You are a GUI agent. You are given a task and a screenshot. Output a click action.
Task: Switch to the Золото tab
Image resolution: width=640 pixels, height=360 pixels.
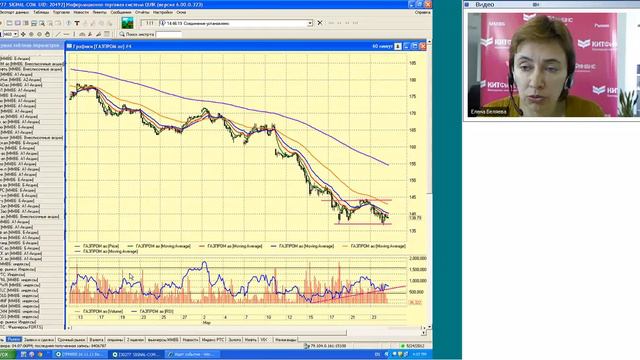[x=235, y=339]
